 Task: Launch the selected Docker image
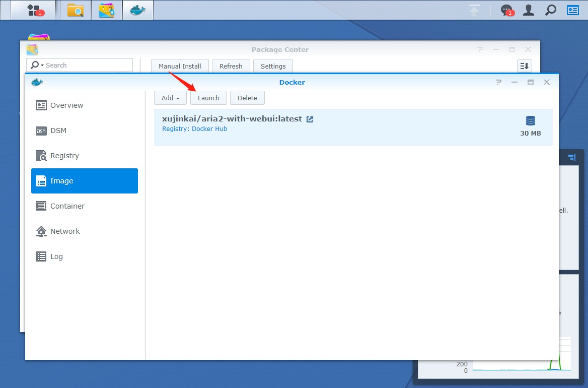click(208, 98)
